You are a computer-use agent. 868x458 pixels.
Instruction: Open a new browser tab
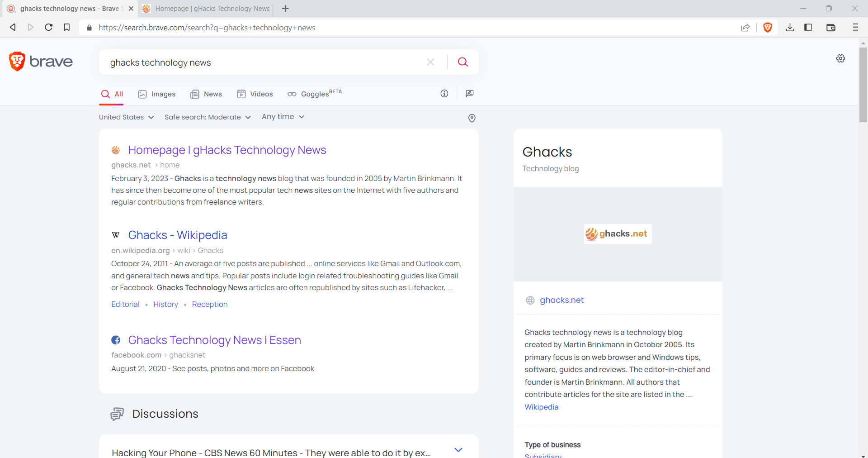tap(285, 9)
